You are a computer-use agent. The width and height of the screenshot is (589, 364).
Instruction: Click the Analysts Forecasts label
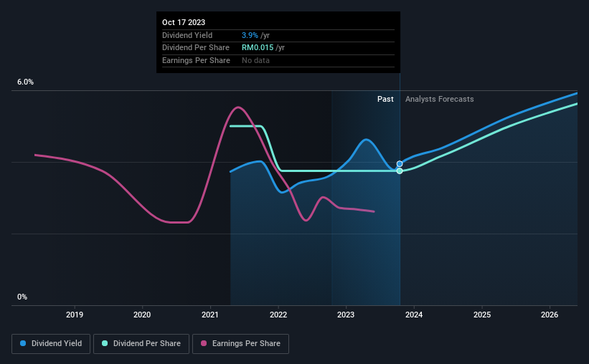[x=440, y=99]
